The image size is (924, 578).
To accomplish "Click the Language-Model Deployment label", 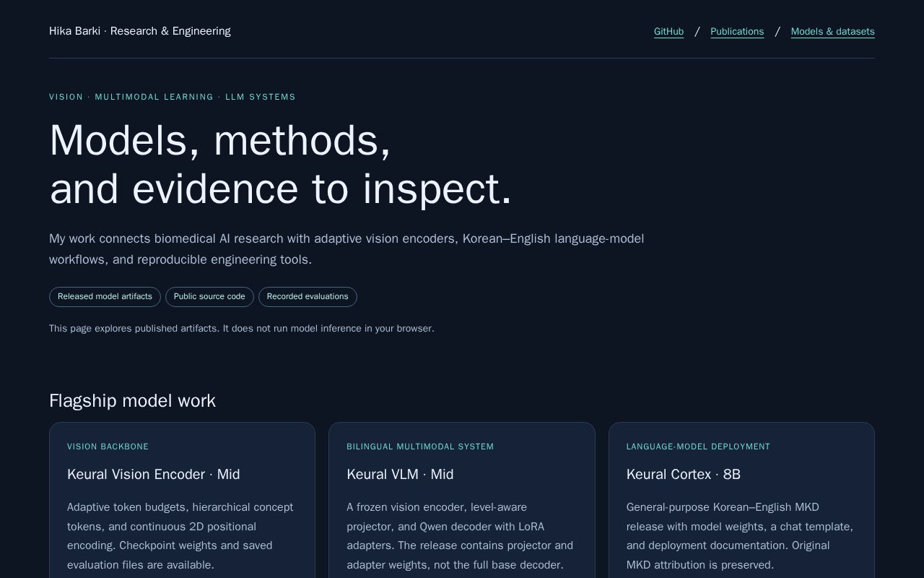I will (x=698, y=447).
